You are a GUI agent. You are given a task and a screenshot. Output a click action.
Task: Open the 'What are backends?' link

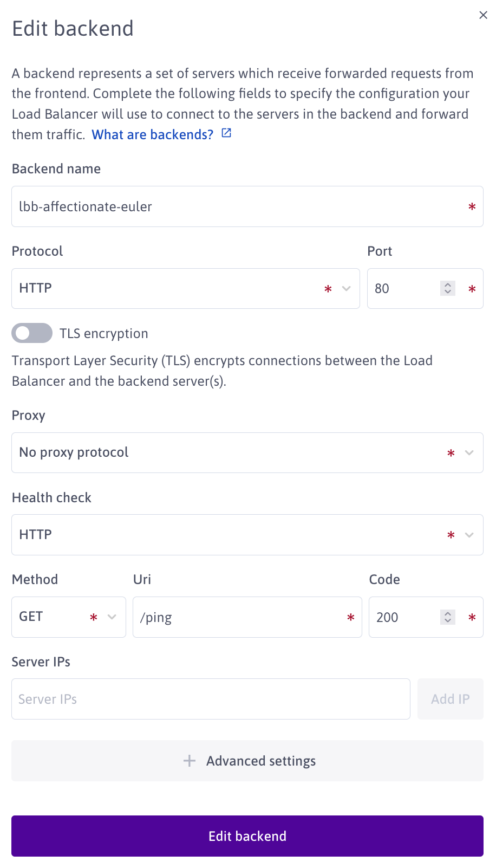tap(153, 134)
